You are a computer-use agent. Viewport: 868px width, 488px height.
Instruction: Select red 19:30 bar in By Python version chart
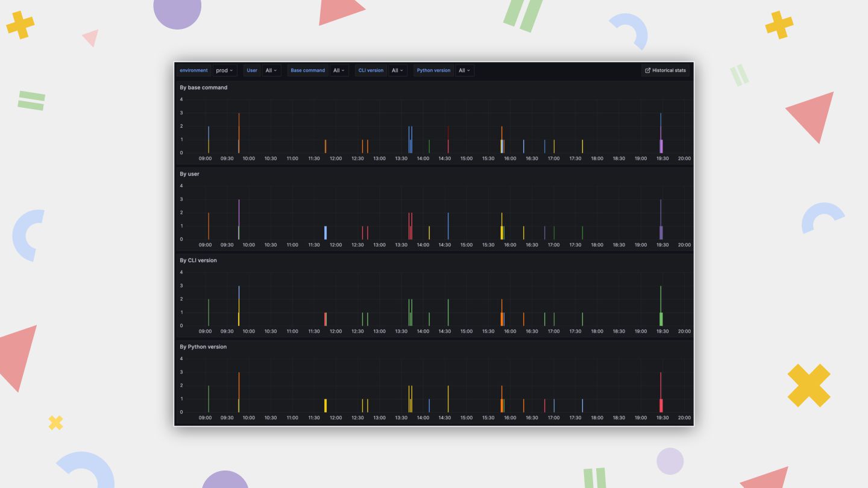(661, 405)
